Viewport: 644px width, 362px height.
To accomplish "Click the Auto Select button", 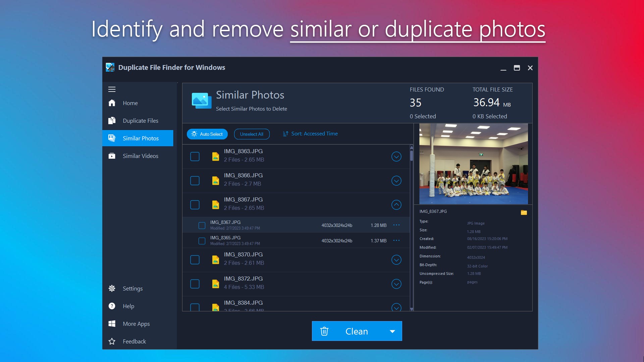I will 207,134.
